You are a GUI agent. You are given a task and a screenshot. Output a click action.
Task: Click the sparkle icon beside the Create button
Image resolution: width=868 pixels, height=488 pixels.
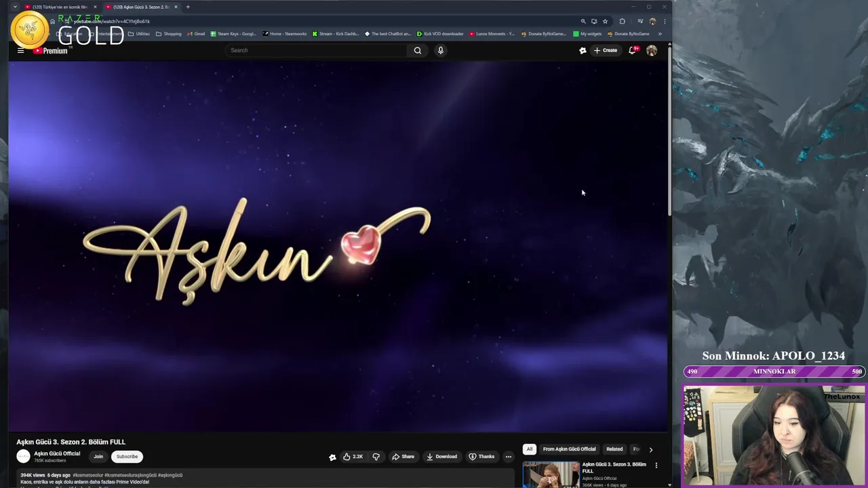pos(583,50)
